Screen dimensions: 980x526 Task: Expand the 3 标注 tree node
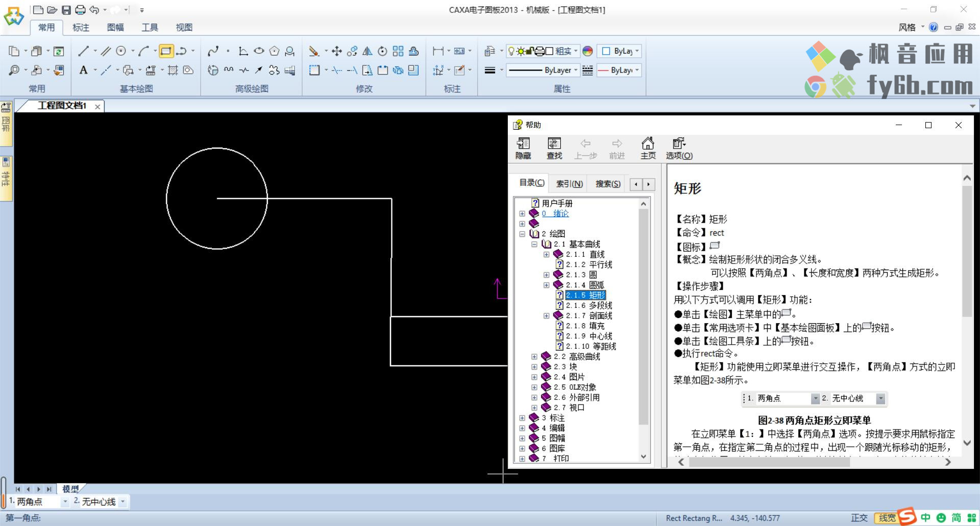(x=522, y=418)
